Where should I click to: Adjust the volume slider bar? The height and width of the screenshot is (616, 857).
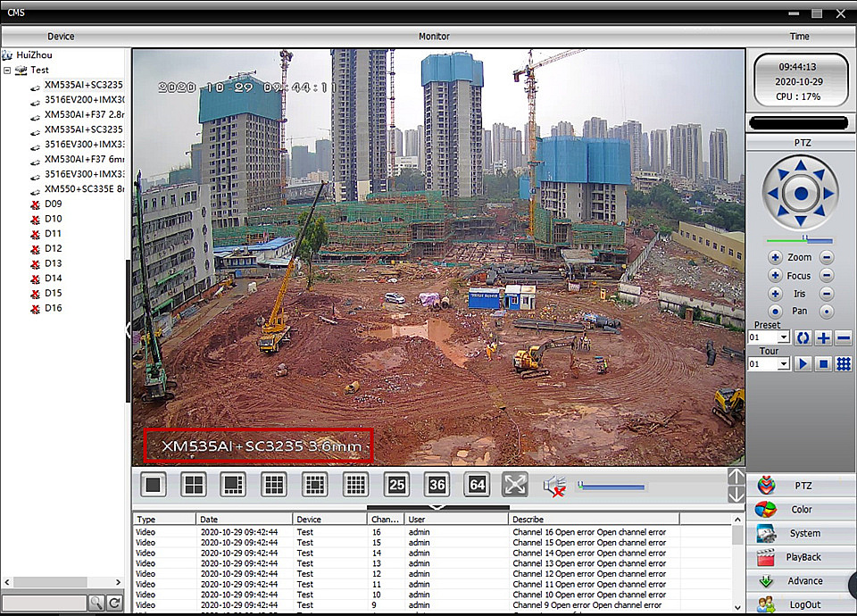click(612, 487)
